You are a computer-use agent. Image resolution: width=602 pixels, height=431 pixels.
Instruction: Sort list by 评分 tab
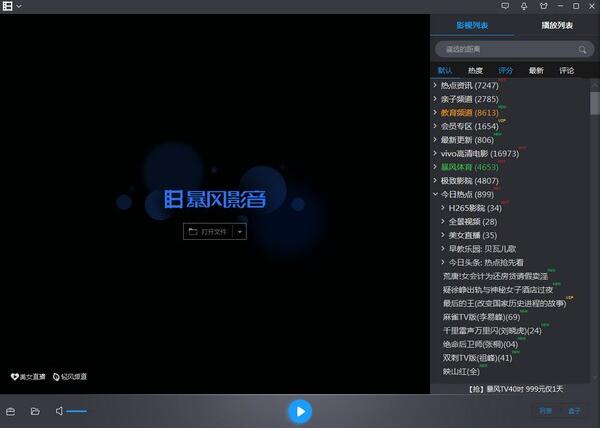[505, 70]
